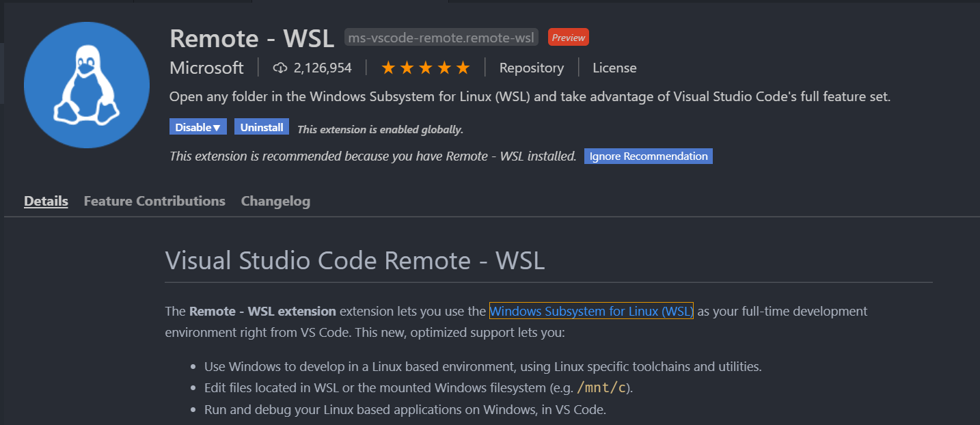Open the Changelog tab
The image size is (980, 425).
click(x=275, y=201)
